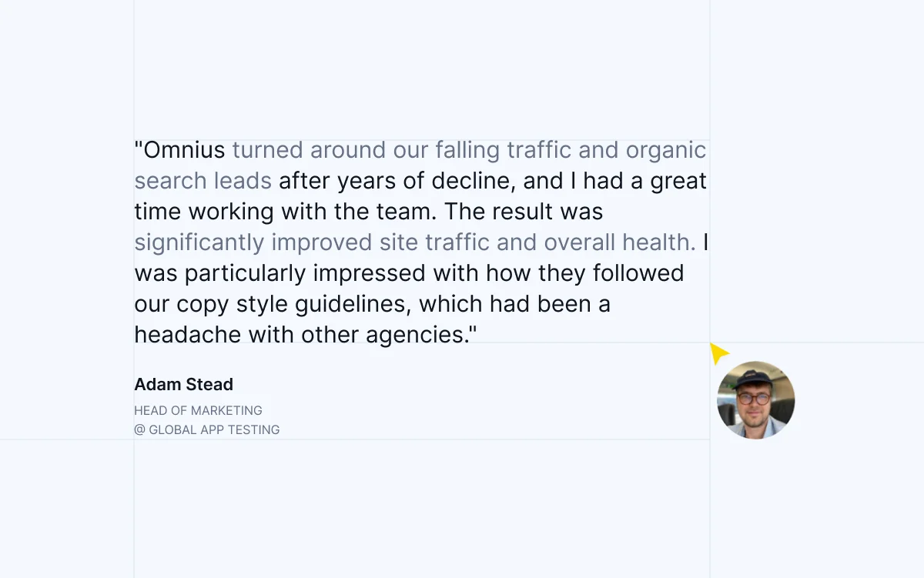Screen dimensions: 924x578
Task: Click the author name Adam Stead
Action: 183,384
